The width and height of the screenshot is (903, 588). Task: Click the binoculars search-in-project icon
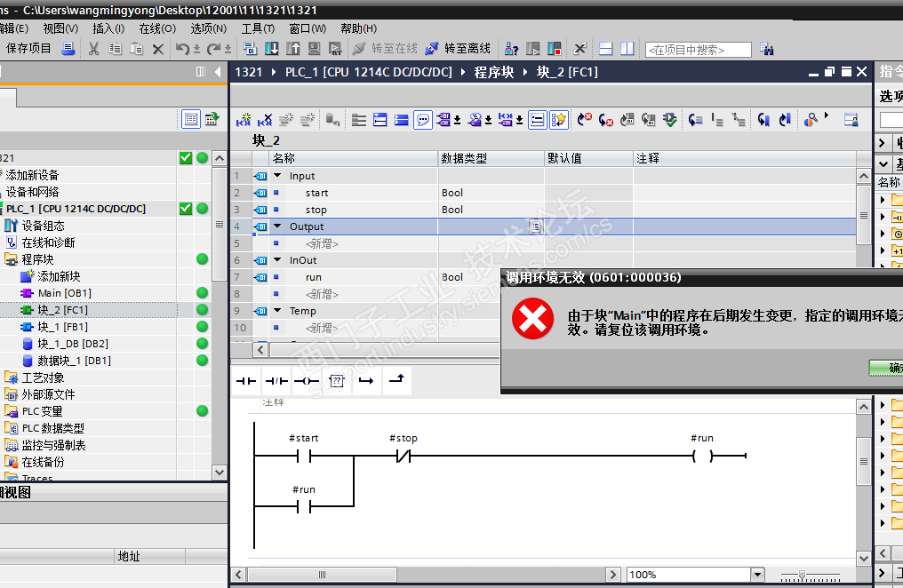tap(766, 49)
